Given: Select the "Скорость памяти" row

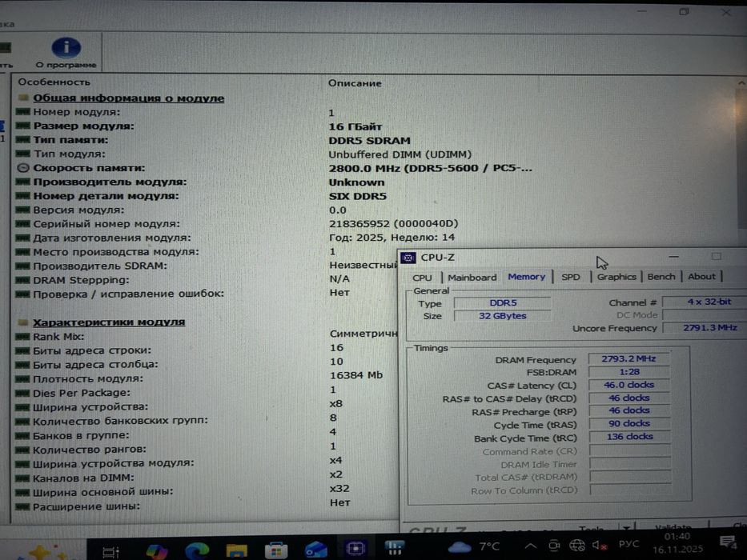Looking at the screenshot, I should 274,168.
